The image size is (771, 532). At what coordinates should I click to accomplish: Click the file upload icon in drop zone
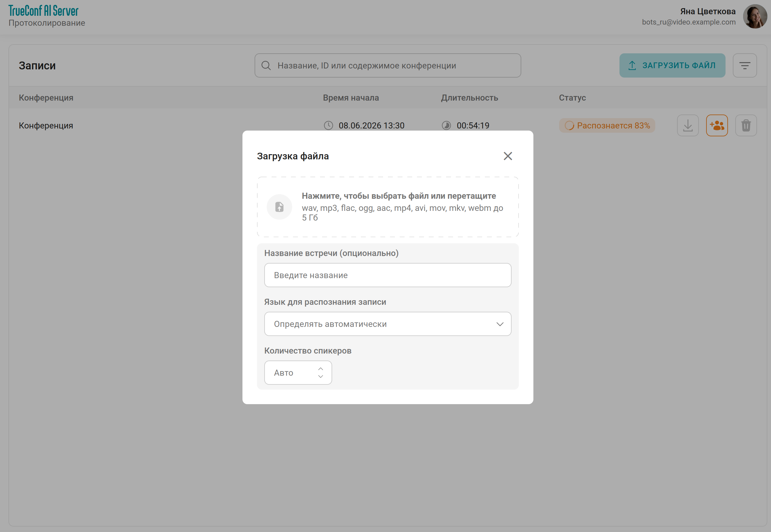[x=279, y=207]
